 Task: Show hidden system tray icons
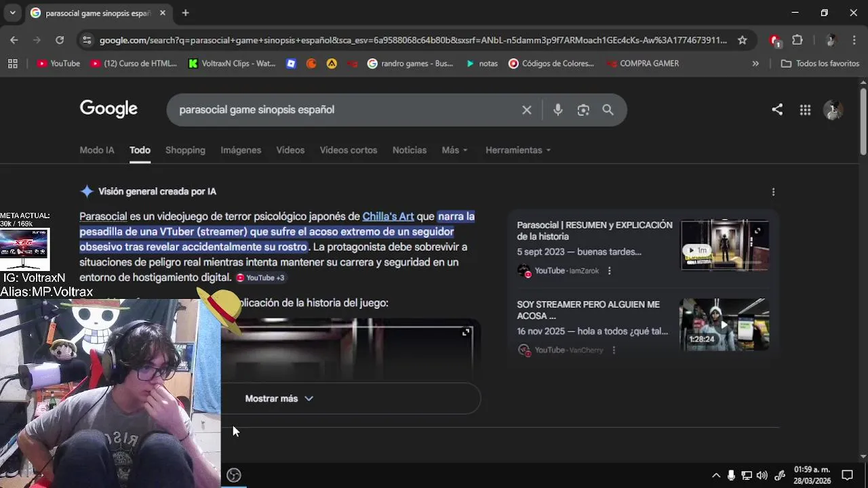pyautogui.click(x=716, y=475)
